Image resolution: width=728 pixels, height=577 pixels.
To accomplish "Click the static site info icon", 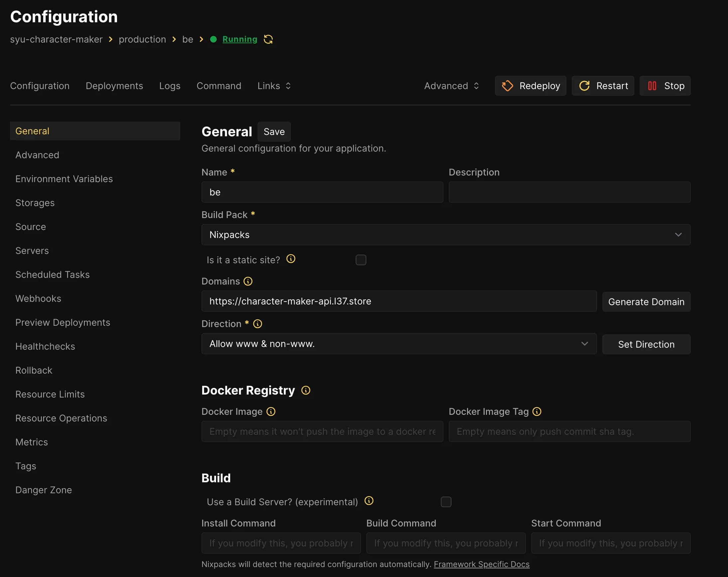I will [x=291, y=259].
